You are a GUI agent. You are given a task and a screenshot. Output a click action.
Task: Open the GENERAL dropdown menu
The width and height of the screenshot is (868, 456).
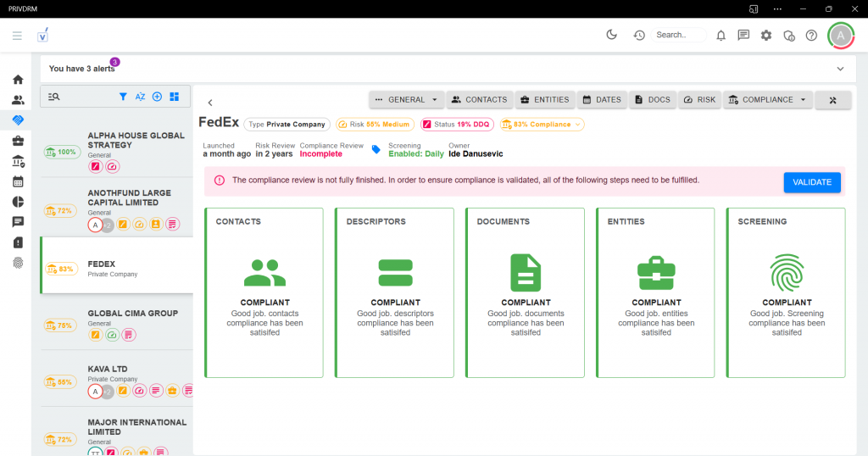tap(407, 100)
